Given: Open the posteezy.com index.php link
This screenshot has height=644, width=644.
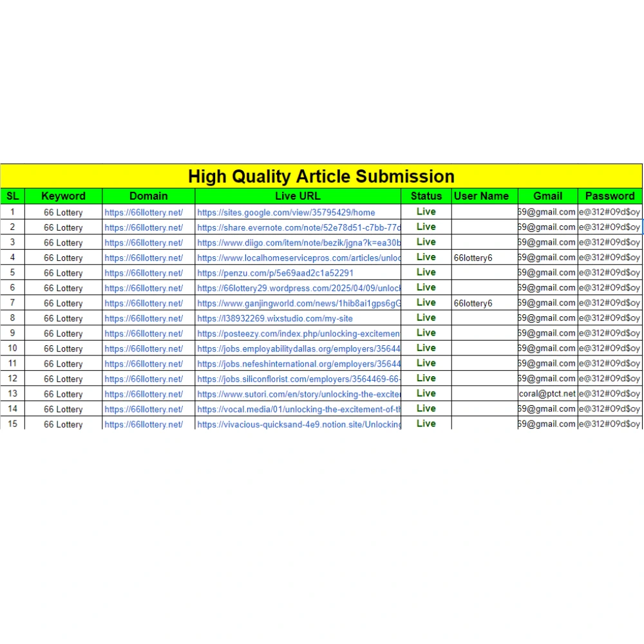Looking at the screenshot, I should click(x=299, y=334).
